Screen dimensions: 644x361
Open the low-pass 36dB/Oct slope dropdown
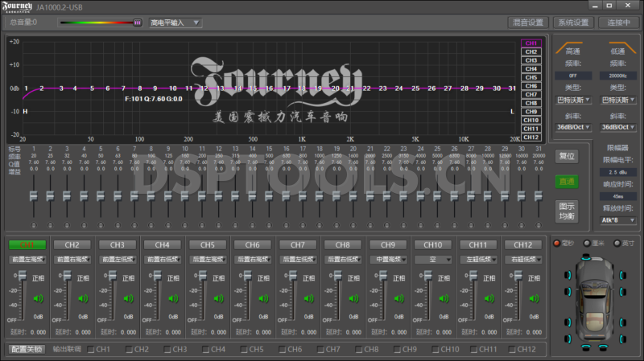[618, 127]
